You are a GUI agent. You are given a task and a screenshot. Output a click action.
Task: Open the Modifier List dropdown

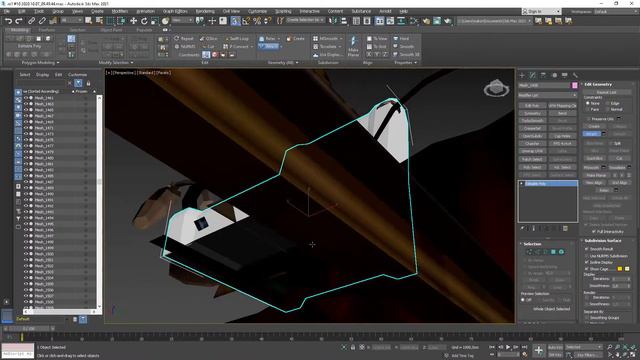pyautogui.click(x=547, y=95)
